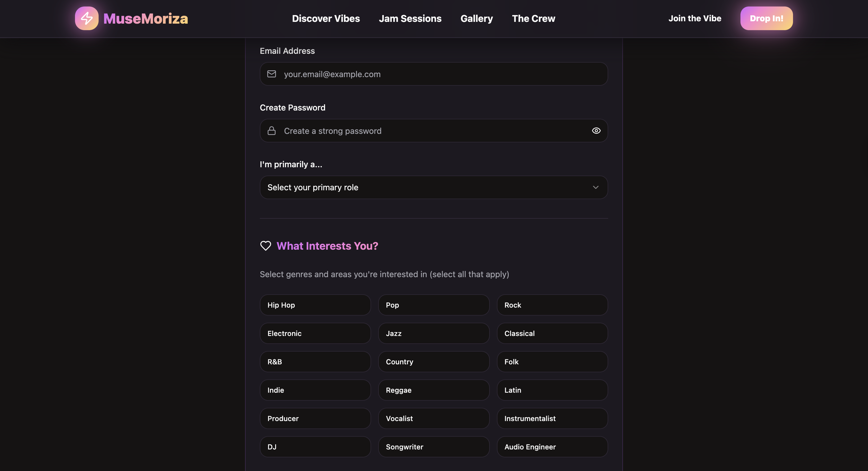
Task: Go to Jam Sessions page
Action: tap(410, 19)
